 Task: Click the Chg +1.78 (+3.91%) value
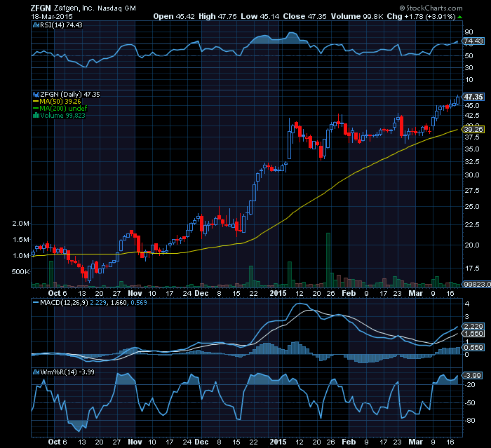pos(421,16)
